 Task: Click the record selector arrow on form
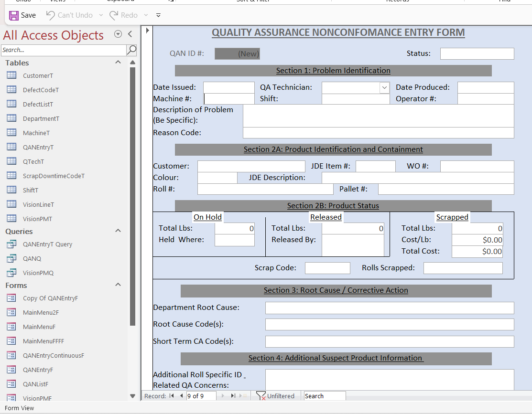[x=147, y=31]
